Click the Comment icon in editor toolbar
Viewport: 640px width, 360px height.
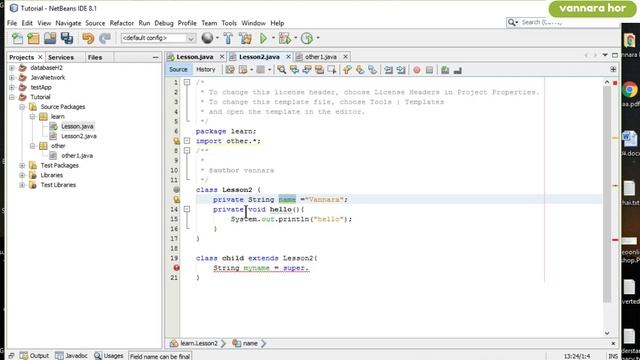click(x=445, y=70)
